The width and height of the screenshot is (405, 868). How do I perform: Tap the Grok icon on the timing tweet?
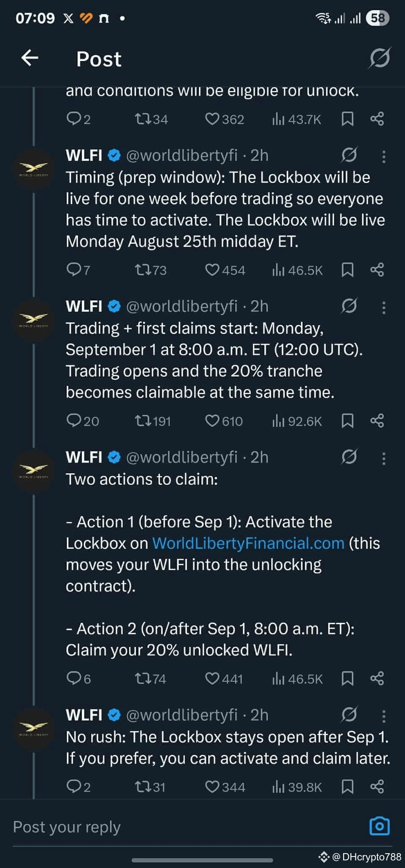pos(349,156)
